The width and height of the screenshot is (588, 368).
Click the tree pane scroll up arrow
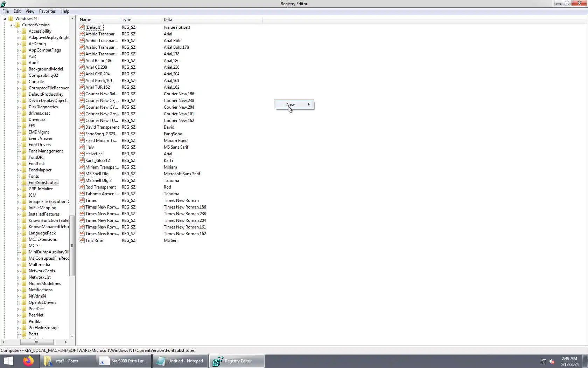coord(72,19)
